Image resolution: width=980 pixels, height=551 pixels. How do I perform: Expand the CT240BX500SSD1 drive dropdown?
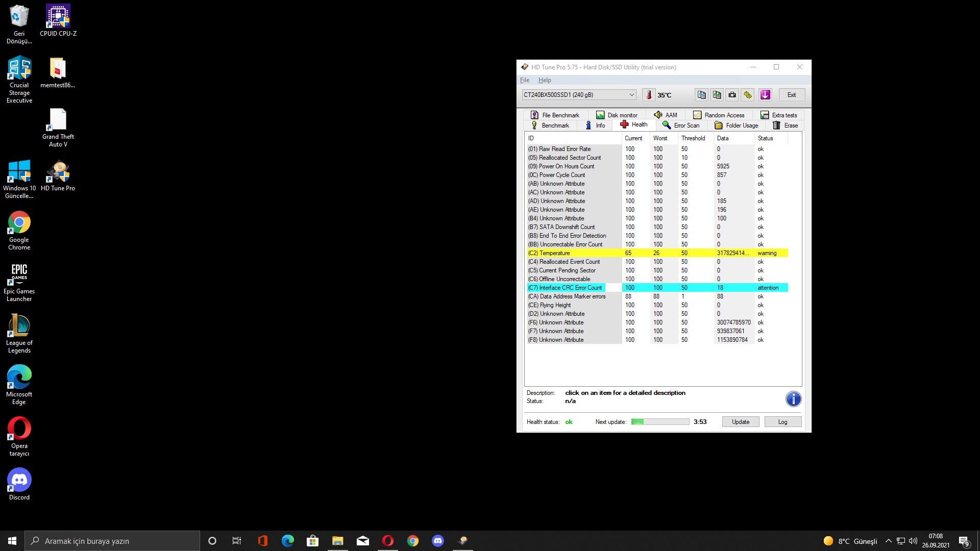(631, 95)
